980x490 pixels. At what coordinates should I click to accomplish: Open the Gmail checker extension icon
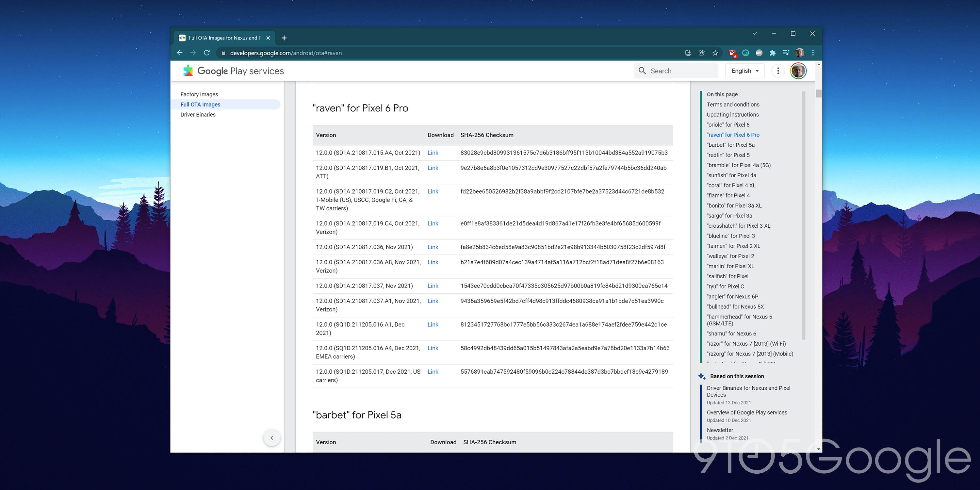tap(732, 53)
